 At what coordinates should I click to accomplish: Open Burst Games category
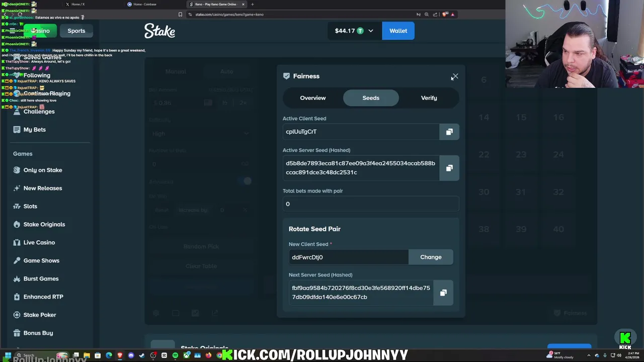coord(41,279)
